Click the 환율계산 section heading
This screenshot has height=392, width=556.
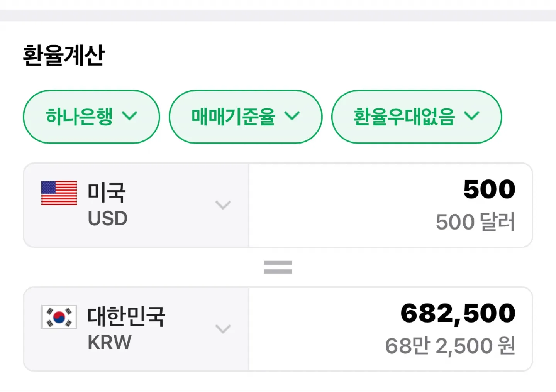coord(64,55)
